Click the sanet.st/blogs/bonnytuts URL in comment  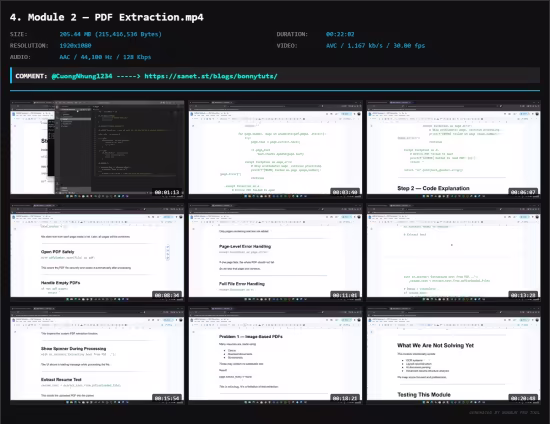(211, 76)
